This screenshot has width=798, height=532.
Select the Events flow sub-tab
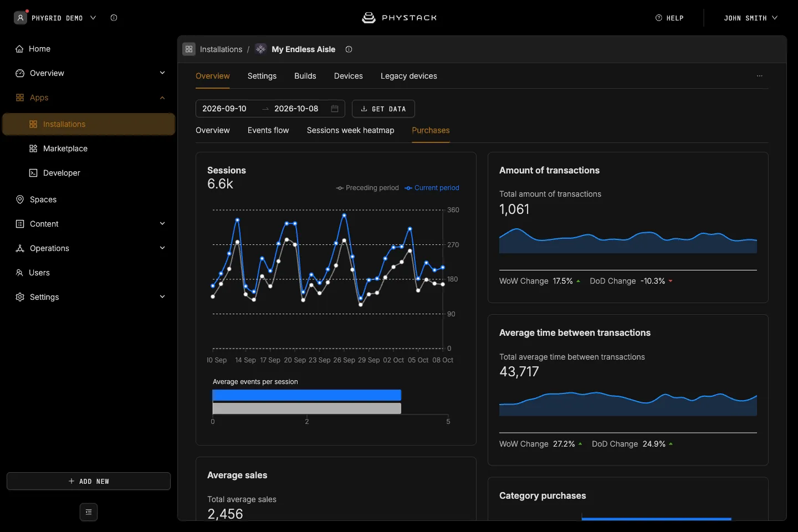point(268,130)
